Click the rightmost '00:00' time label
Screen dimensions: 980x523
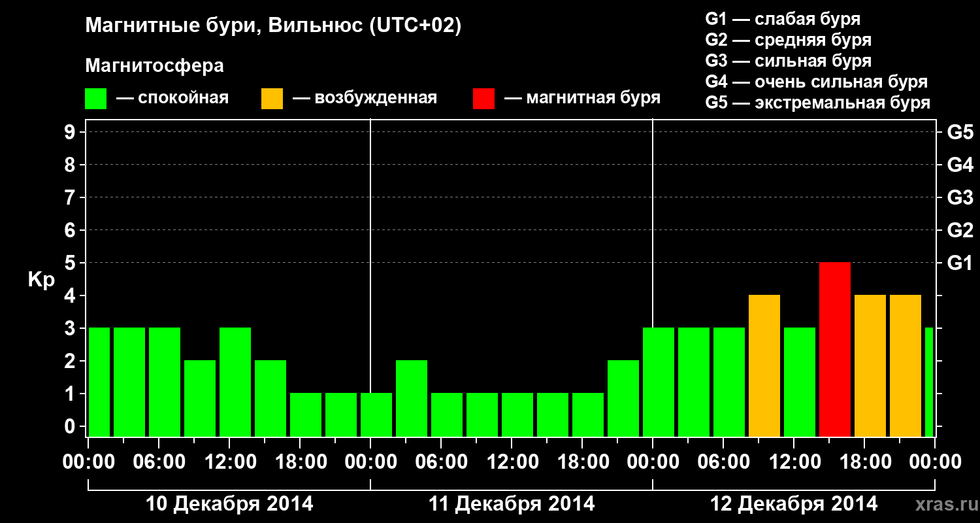pos(935,462)
